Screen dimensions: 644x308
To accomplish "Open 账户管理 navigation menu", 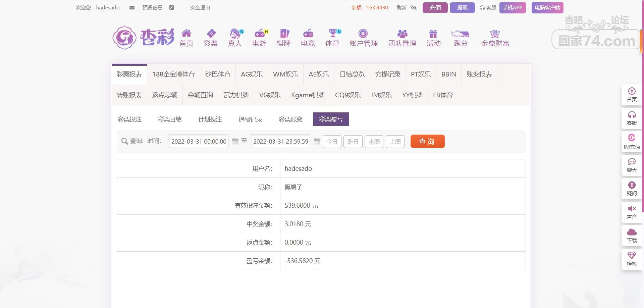I will 363,38.
